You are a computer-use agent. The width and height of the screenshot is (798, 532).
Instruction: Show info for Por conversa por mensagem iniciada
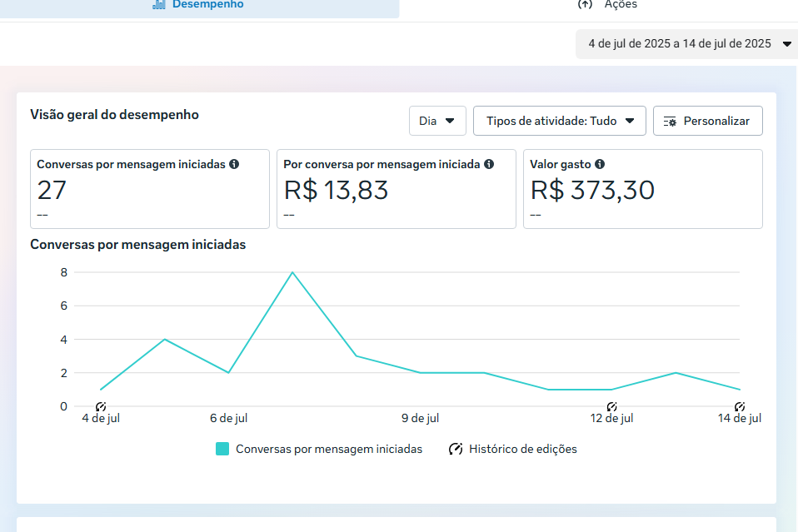point(489,165)
